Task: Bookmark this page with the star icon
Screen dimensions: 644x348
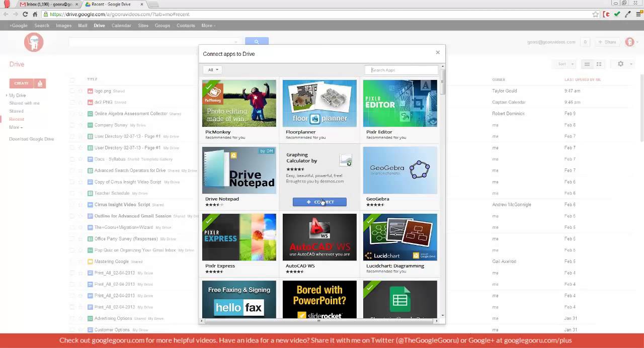Action: (x=596, y=15)
